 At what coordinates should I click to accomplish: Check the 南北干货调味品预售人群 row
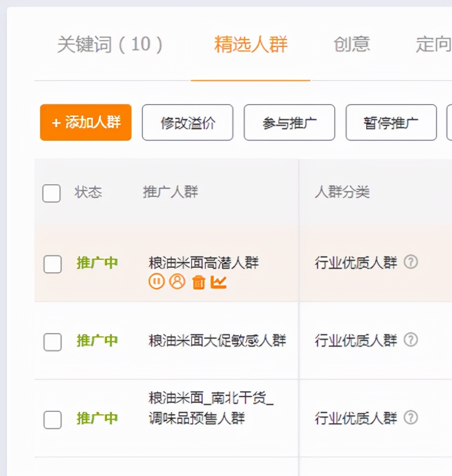point(52,420)
